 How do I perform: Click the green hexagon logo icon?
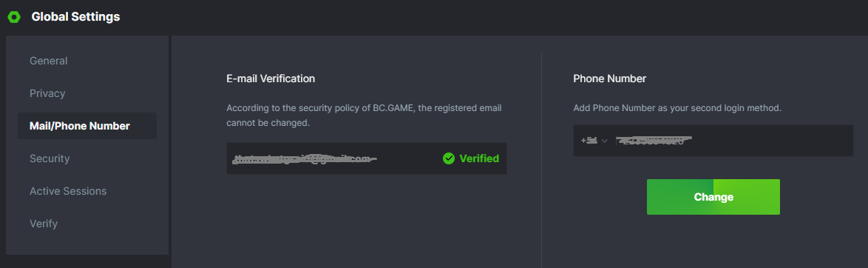point(14,17)
